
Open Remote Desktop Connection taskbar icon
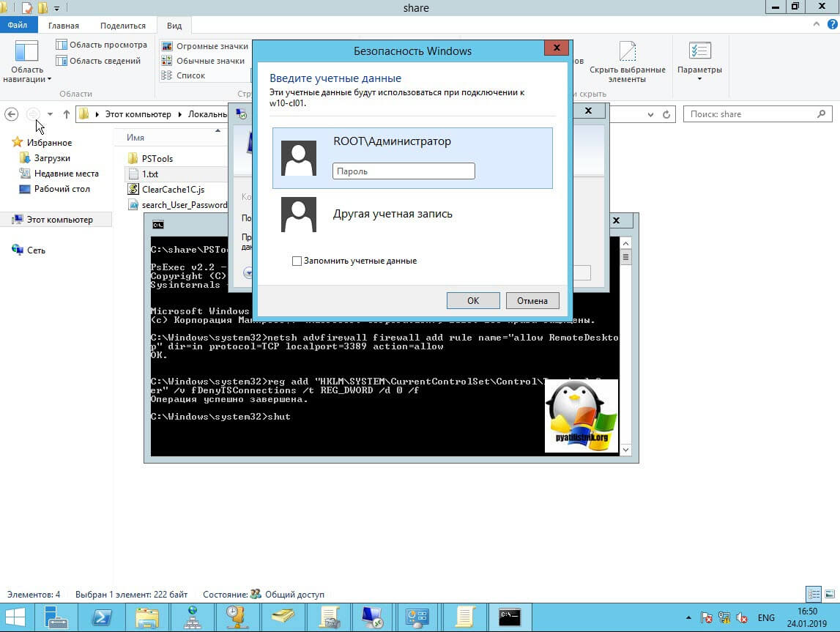click(373, 617)
